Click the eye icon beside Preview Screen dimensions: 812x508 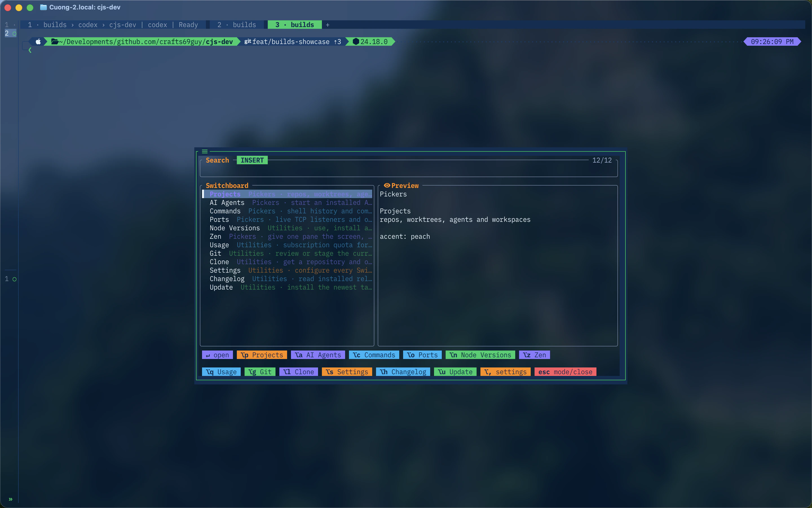tap(387, 185)
